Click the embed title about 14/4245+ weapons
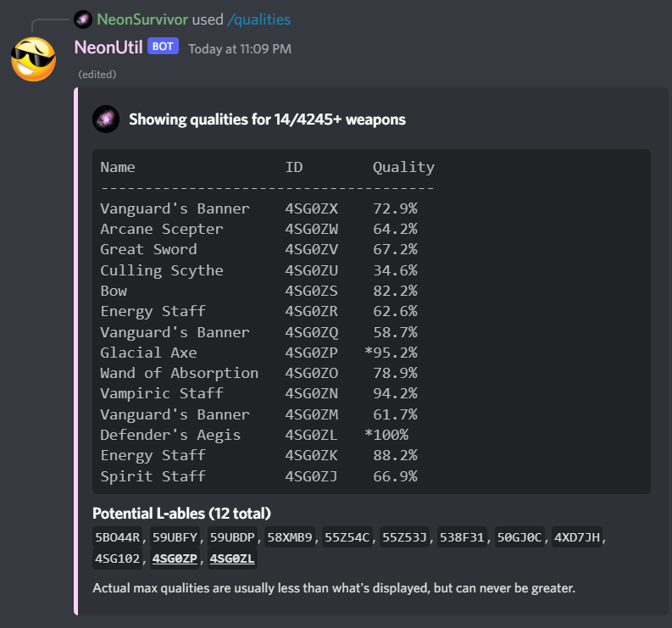This screenshot has width=672, height=628. tap(267, 119)
